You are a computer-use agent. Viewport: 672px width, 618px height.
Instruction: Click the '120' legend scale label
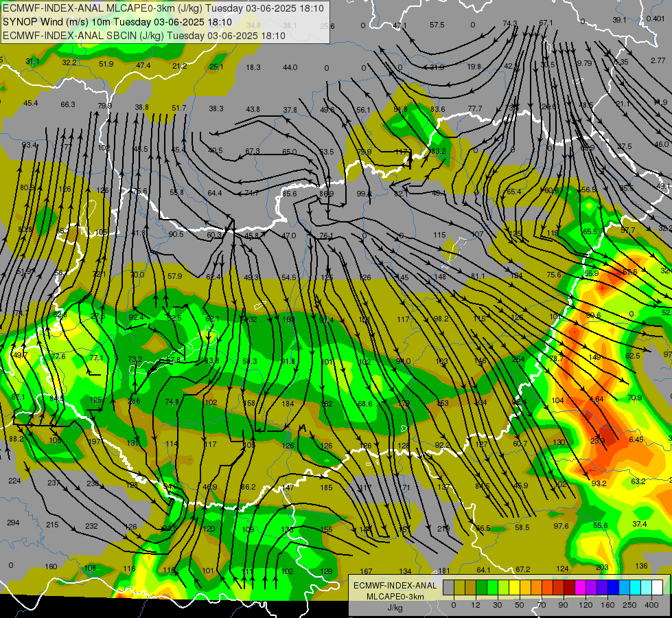tap(586, 605)
